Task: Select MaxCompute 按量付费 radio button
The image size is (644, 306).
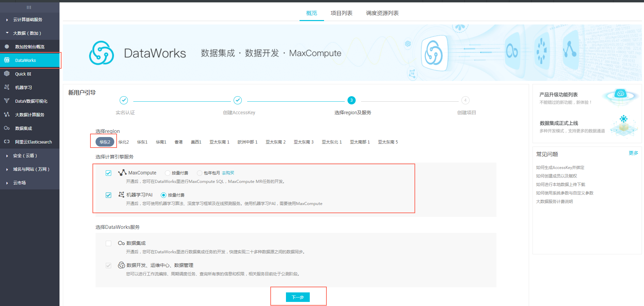Action: tap(168, 173)
